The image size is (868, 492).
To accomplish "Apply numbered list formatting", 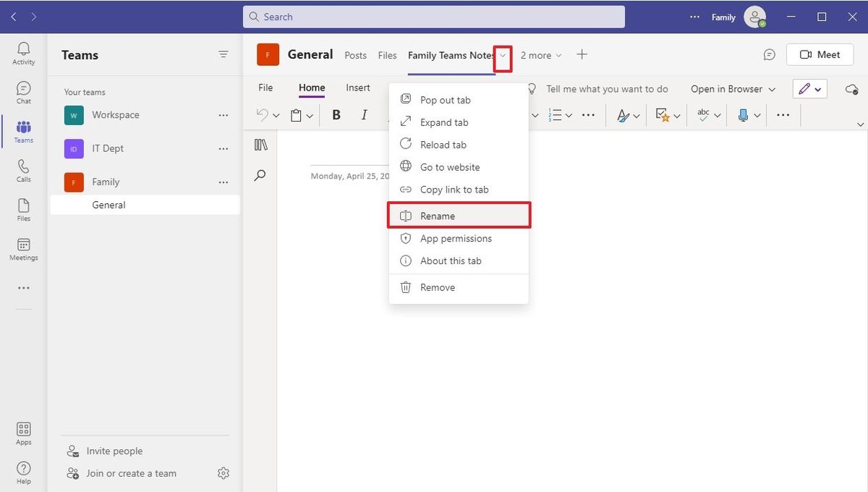I will (557, 114).
